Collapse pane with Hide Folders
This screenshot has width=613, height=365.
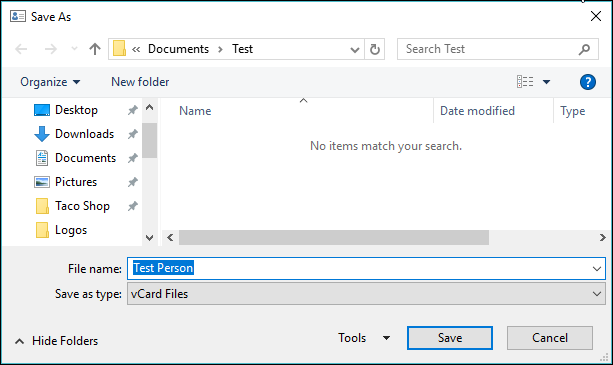pos(56,341)
